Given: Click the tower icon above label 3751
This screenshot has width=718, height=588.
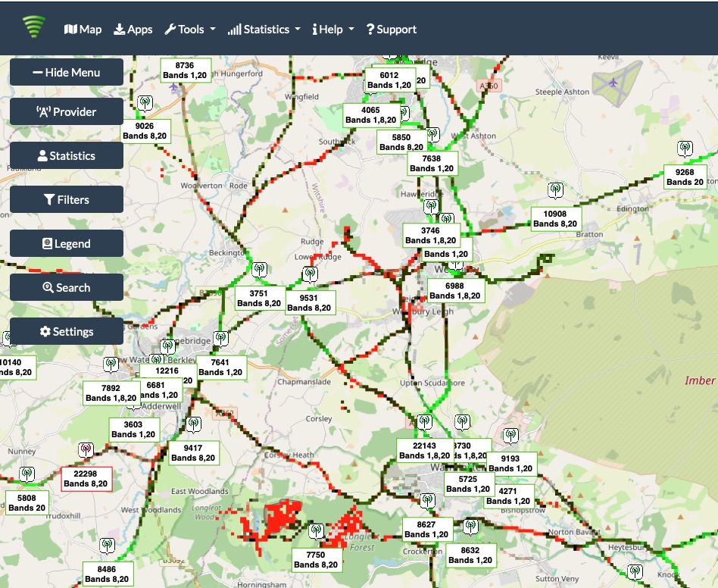Looking at the screenshot, I should click(259, 270).
